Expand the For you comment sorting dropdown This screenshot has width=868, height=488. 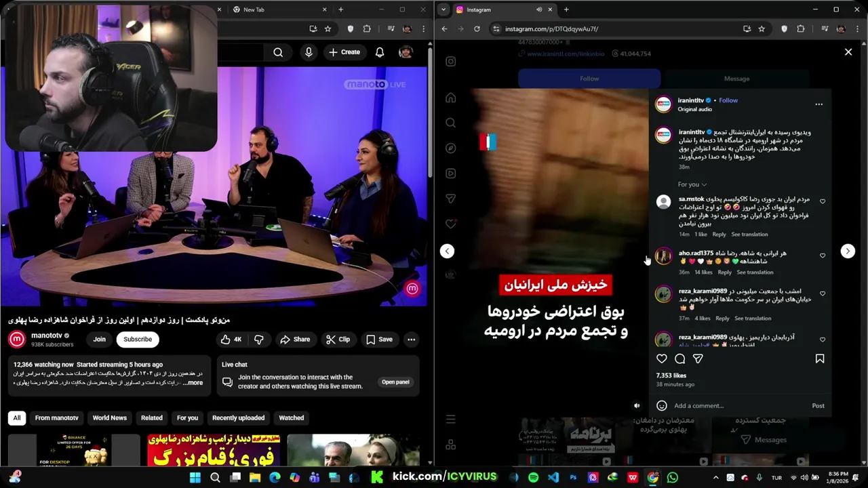[692, 184]
